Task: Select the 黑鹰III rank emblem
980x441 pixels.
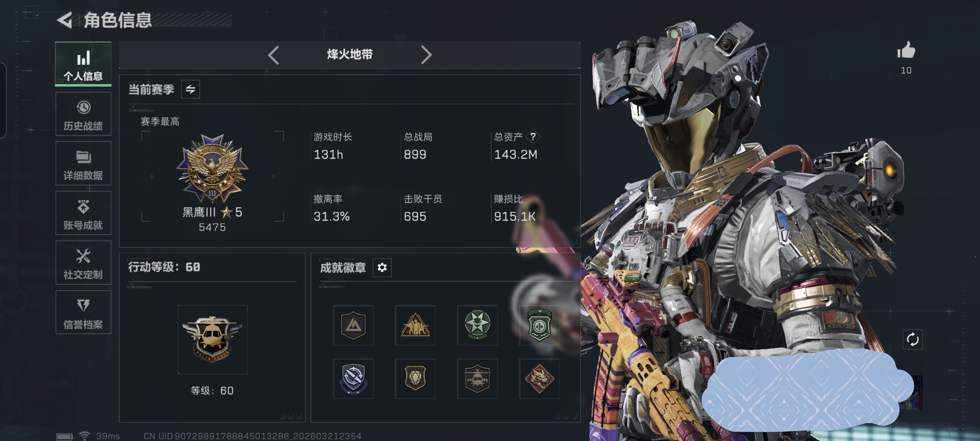Action: coord(212,169)
